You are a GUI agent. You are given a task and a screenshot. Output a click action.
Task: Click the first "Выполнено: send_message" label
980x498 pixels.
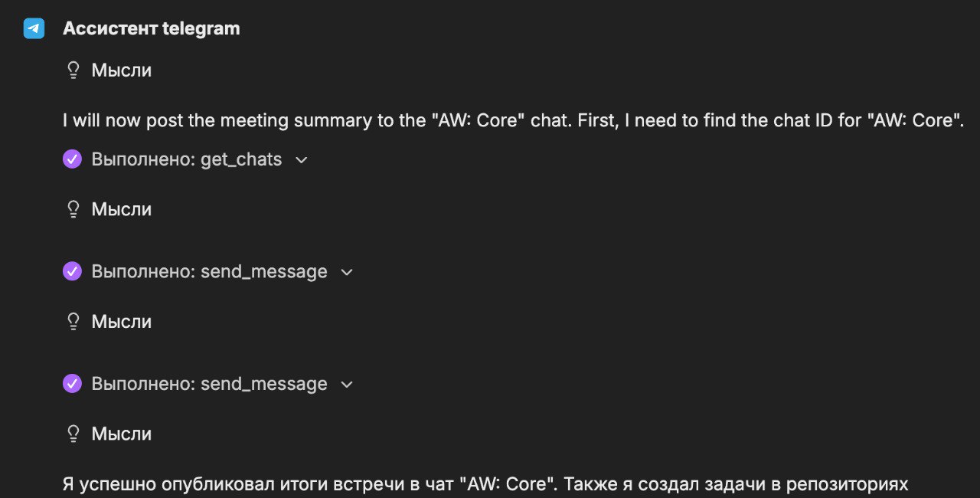click(x=209, y=271)
